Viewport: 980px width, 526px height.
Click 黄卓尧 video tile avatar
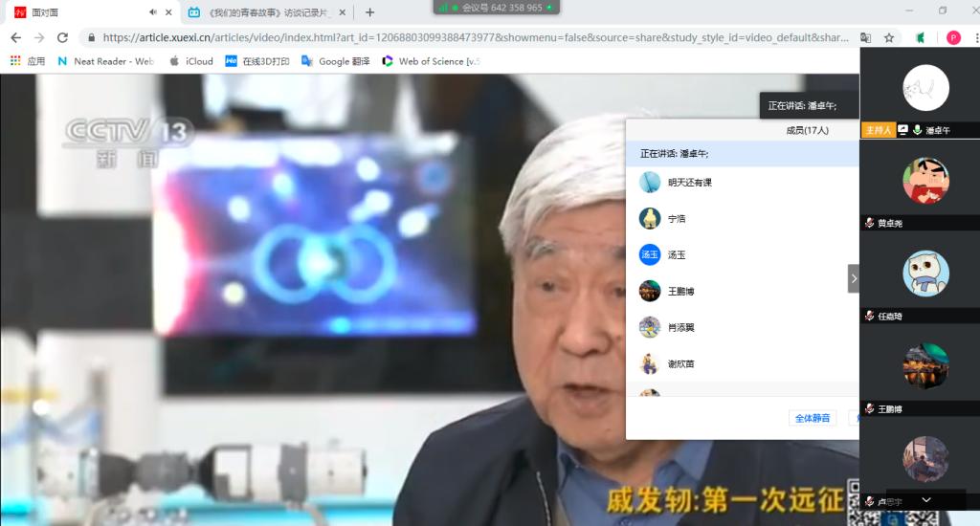click(925, 181)
